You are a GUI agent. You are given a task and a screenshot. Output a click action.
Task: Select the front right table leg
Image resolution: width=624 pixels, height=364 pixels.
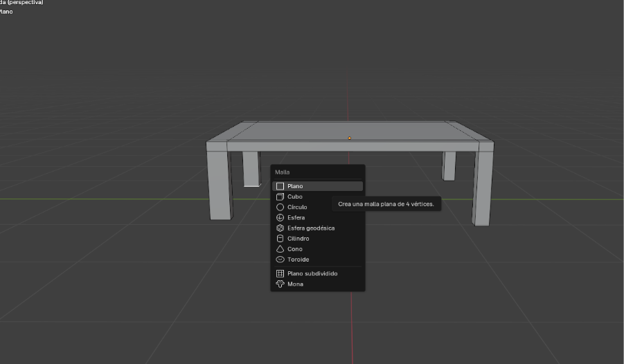point(482,187)
